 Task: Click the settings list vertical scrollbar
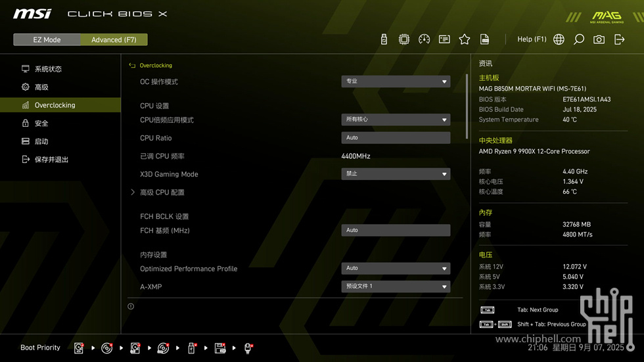[467, 106]
